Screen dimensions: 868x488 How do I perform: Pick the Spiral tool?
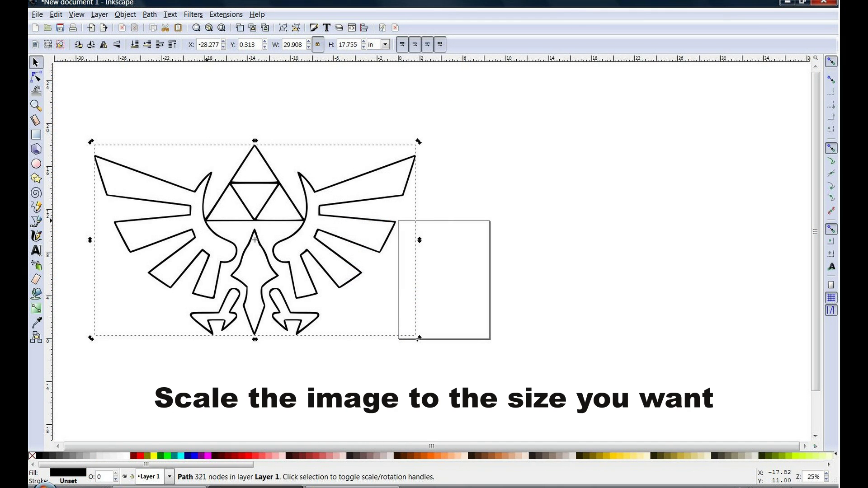pyautogui.click(x=36, y=192)
